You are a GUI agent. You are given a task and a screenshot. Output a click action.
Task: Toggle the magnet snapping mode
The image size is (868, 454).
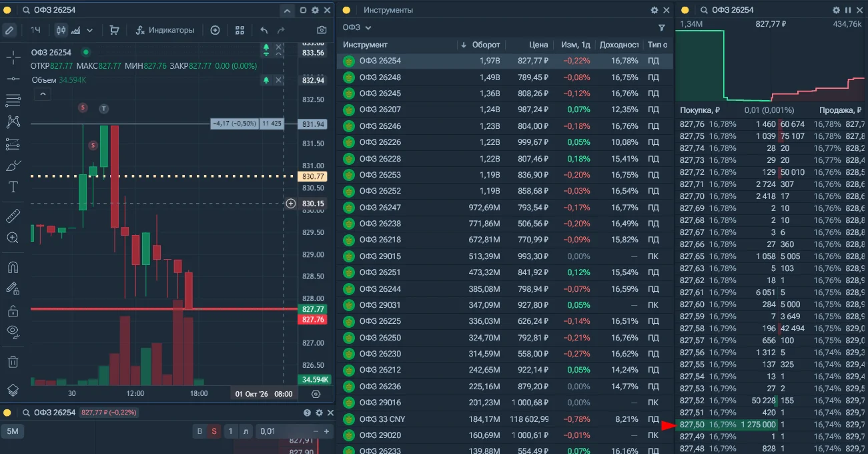(13, 267)
